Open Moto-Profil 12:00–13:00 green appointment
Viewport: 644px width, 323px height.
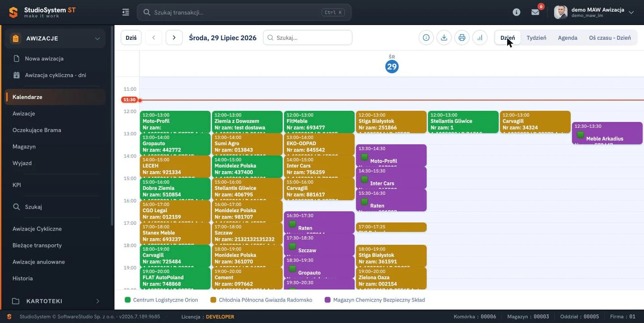(175, 122)
